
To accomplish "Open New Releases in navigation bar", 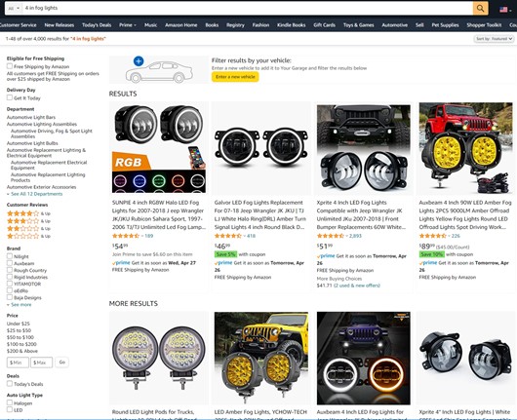I will click(60, 25).
